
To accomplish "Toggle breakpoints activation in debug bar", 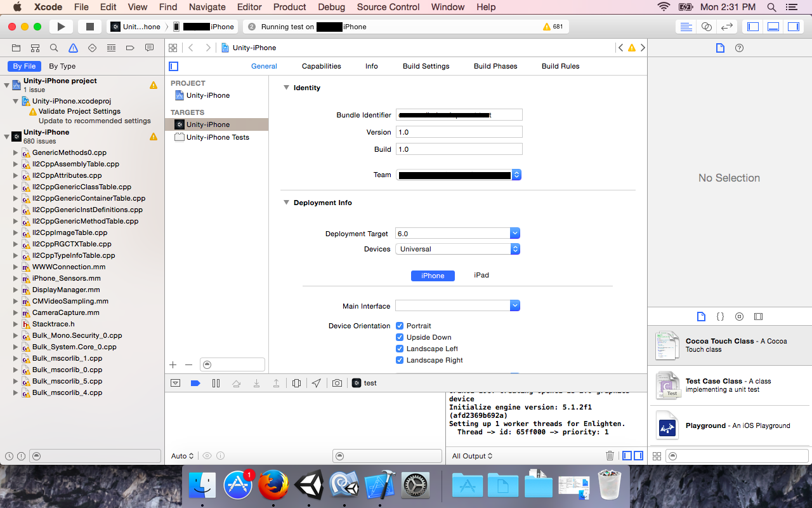I will tap(195, 383).
